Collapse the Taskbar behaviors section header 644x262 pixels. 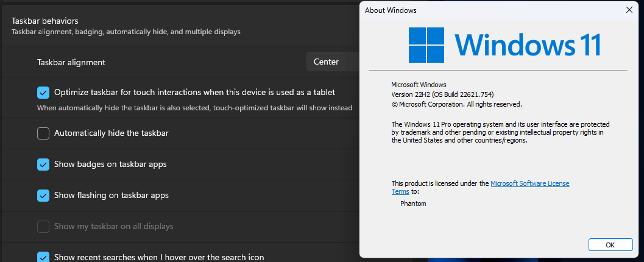coord(180,26)
